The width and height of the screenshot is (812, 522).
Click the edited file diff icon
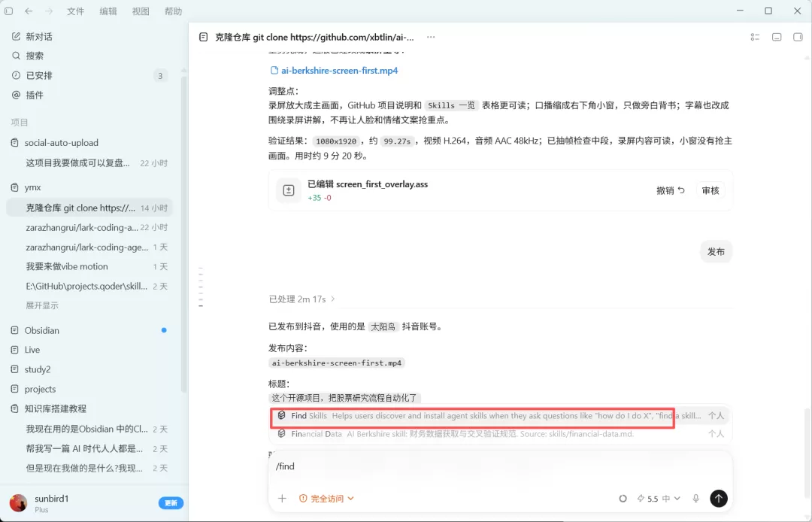289,190
